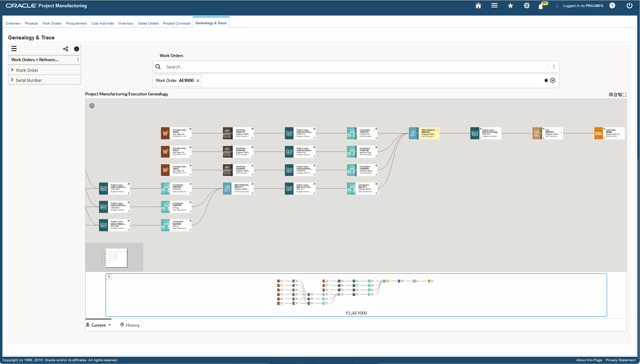640x364 pixels.
Task: Select Project Location SB3.20.101 node
Action: point(486,133)
